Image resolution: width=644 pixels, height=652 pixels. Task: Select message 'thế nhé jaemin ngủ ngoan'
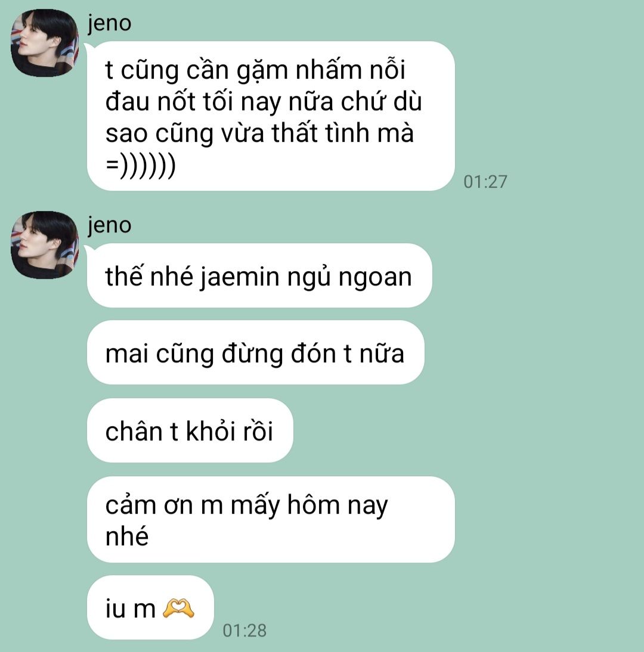click(259, 276)
